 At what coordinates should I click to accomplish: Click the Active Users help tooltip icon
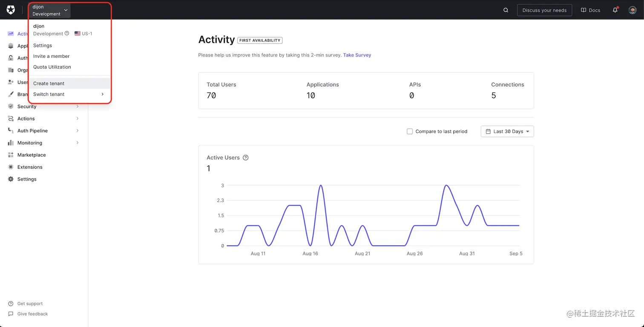[x=245, y=157]
